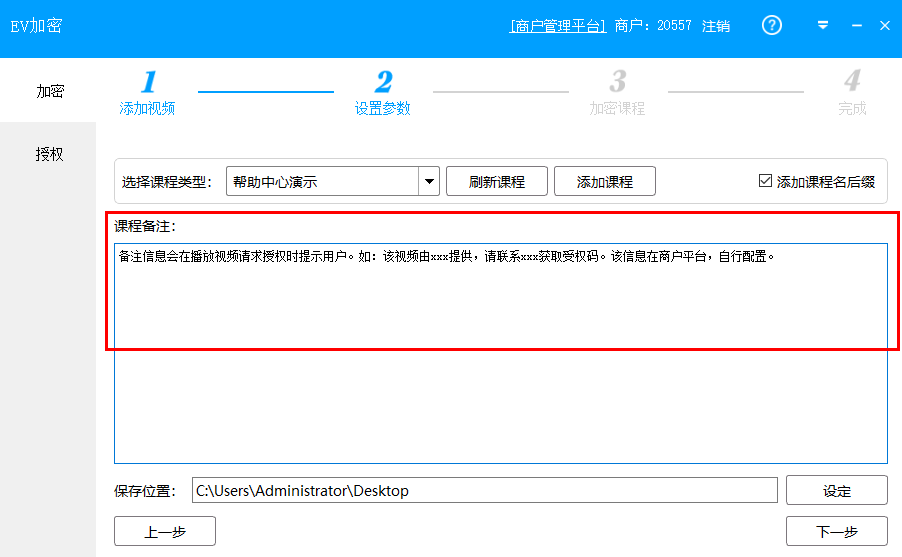Click the 保存位置 path input field

pos(484,491)
